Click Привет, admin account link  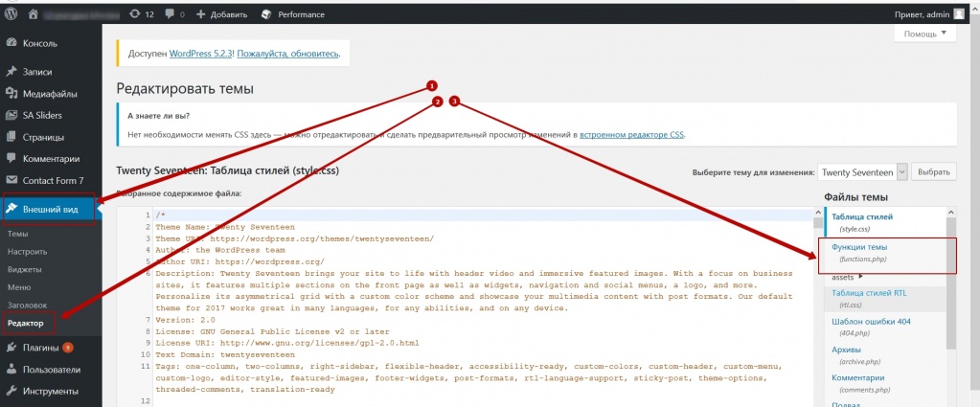(x=923, y=13)
